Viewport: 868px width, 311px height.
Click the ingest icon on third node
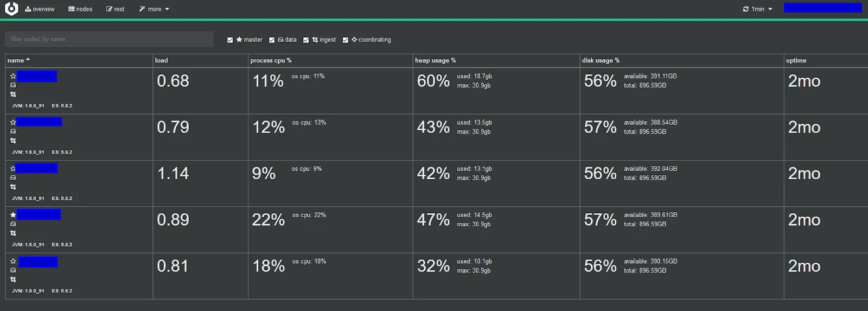pyautogui.click(x=13, y=187)
